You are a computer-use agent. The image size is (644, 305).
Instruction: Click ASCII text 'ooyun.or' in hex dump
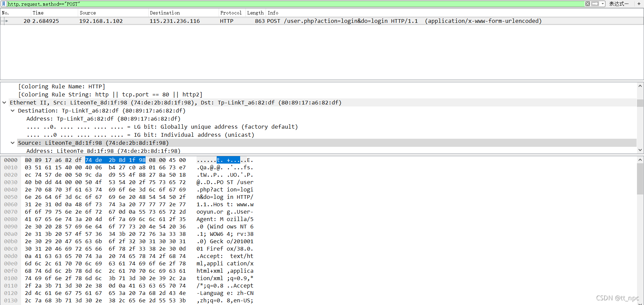click(x=210, y=212)
